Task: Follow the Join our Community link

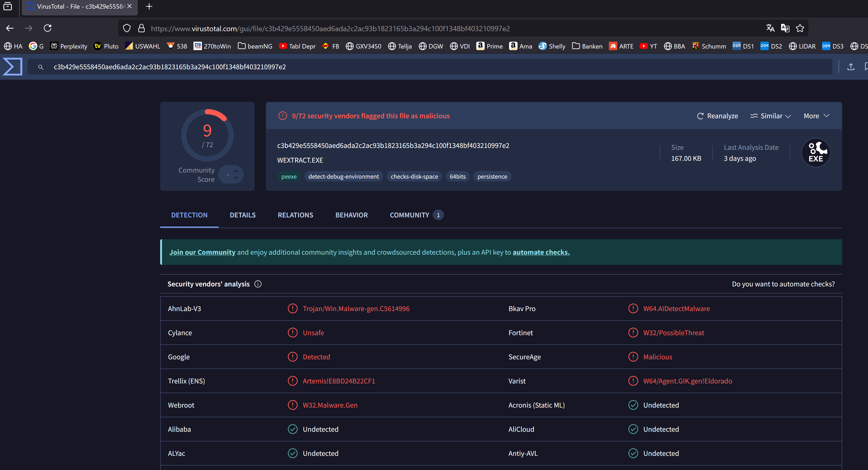Action: point(202,252)
